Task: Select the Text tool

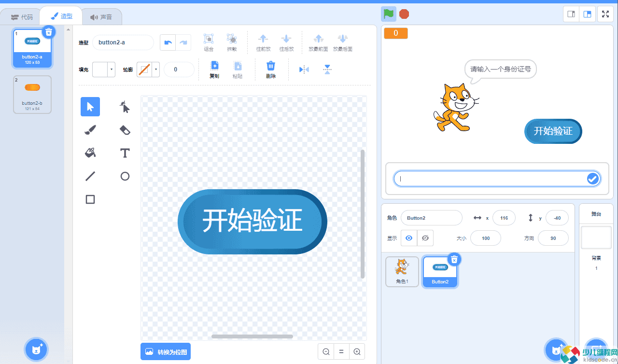Action: point(125,153)
